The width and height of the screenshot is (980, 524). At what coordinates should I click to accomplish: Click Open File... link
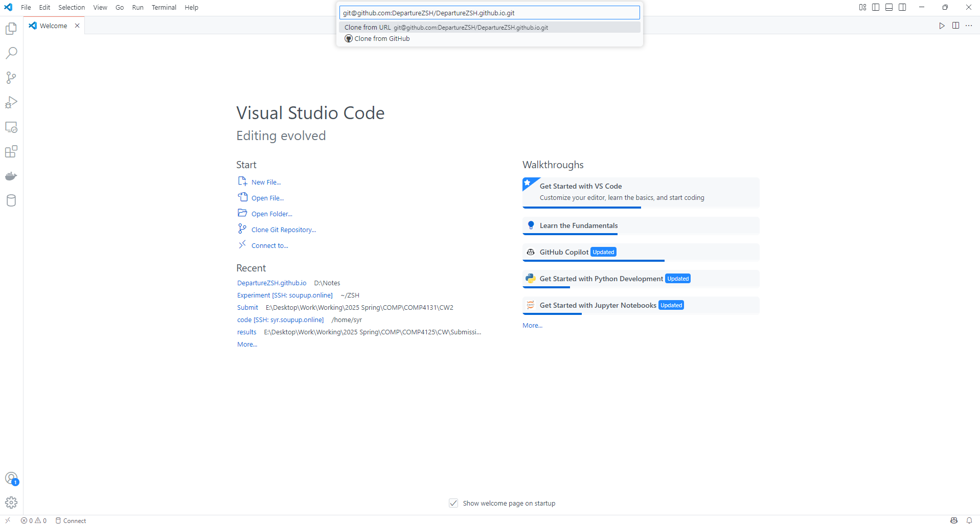click(x=267, y=198)
